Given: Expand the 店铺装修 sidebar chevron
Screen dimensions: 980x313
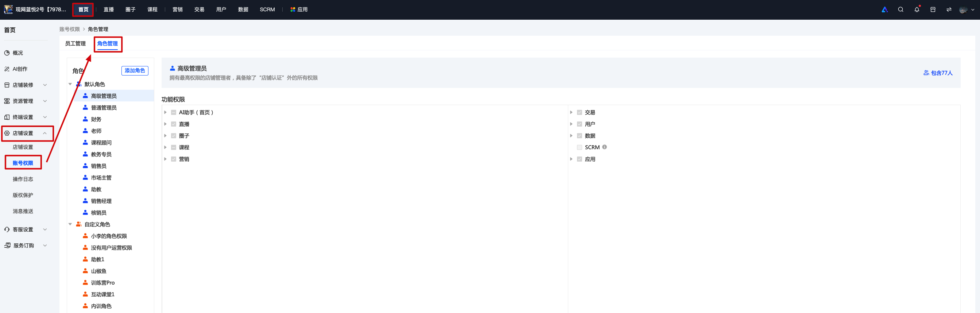Looking at the screenshot, I should [x=45, y=85].
